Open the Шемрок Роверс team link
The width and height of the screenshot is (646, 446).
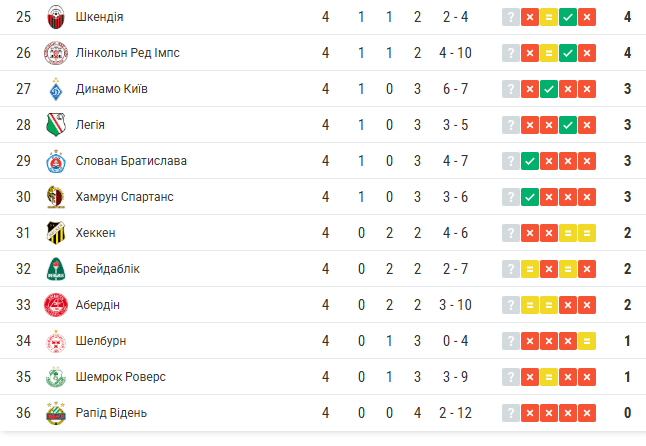[x=120, y=377]
